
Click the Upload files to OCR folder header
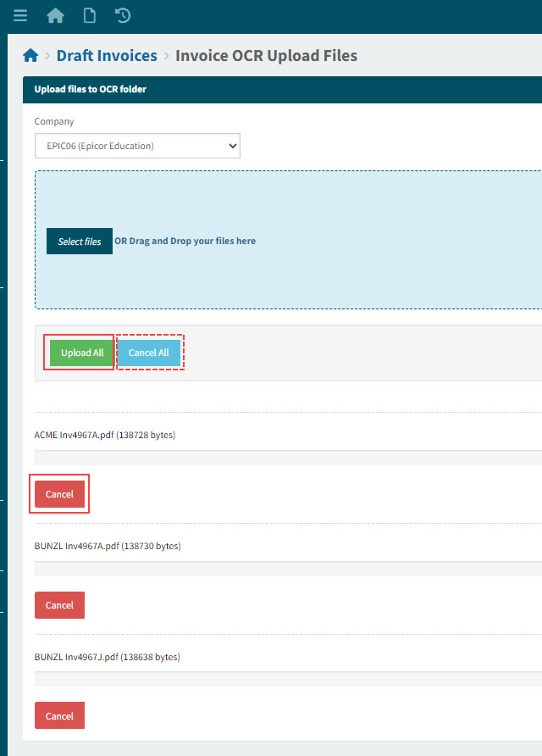(x=90, y=89)
